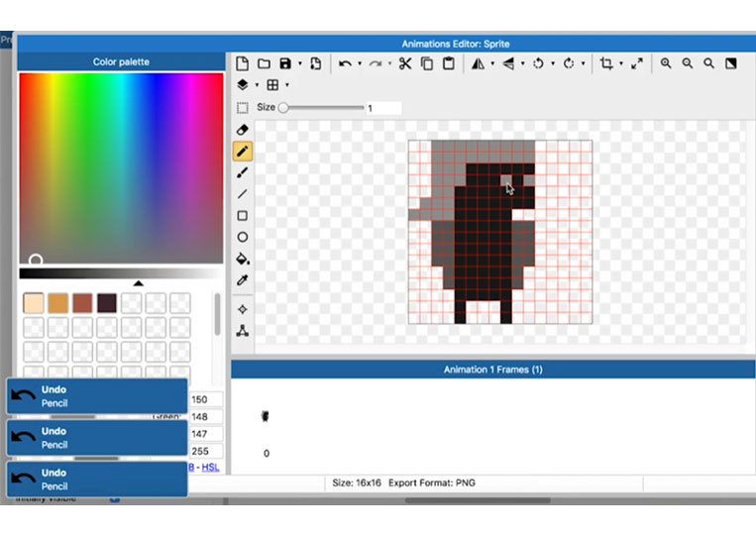The image size is (756, 536).
Task: Reset zoom with plain magnifier
Action: click(x=708, y=63)
